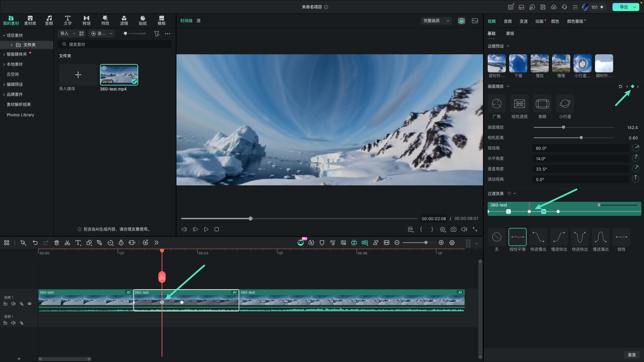Click the delete trash icon in timeline toolbar
644x362 pixels.
(x=56, y=243)
